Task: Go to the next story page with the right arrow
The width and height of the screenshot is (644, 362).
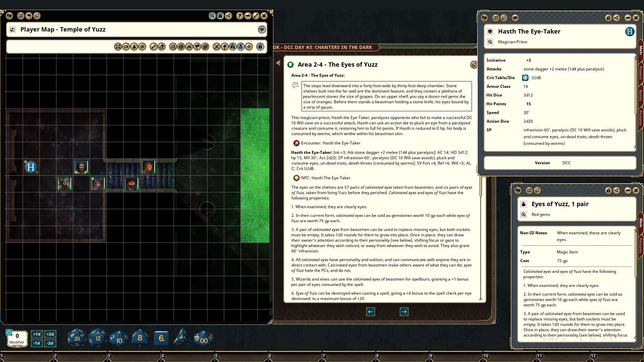Action: click(404, 312)
